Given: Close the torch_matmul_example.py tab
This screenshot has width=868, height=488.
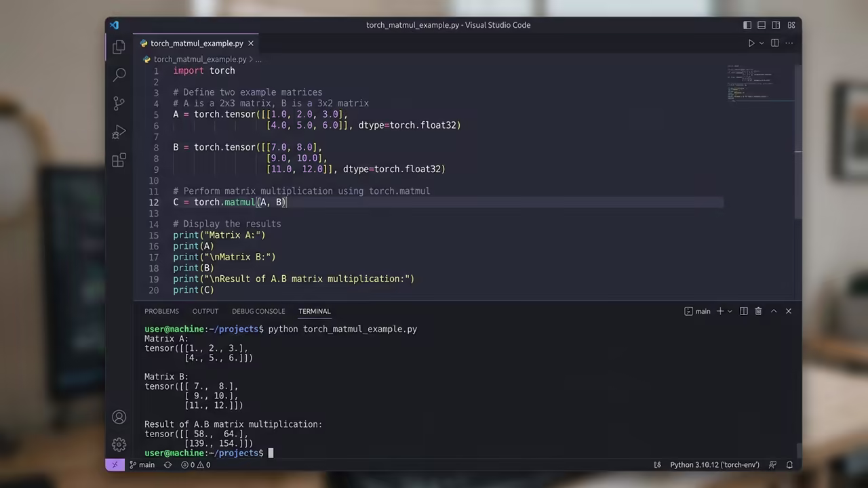Looking at the screenshot, I should pos(251,43).
